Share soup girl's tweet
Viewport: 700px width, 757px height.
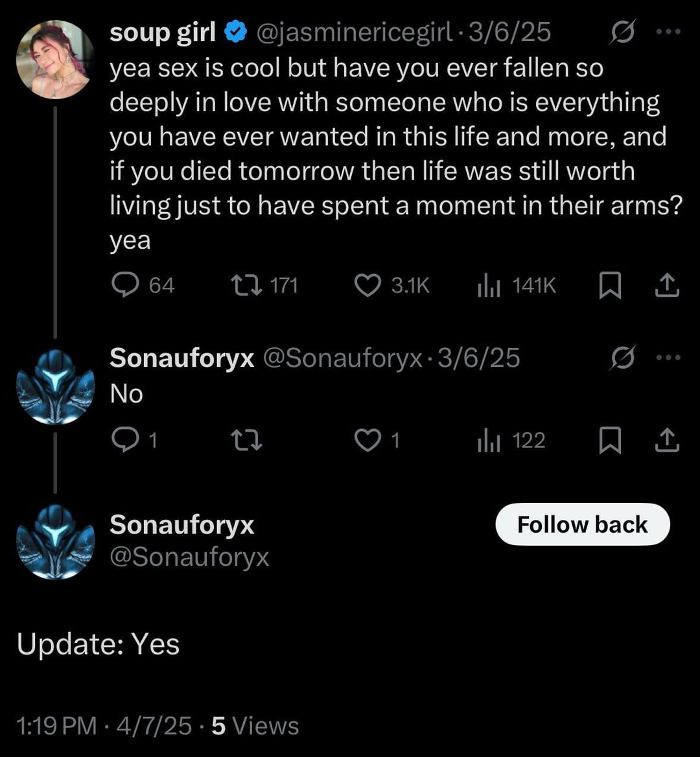click(667, 286)
